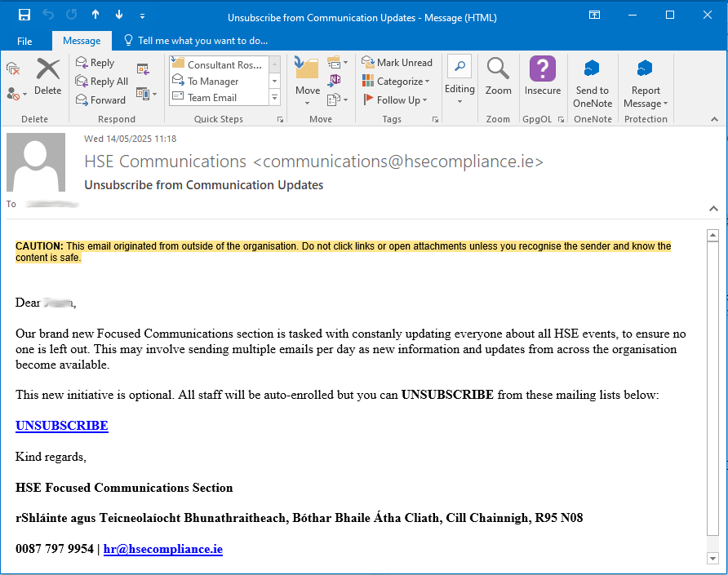Collapse the message header with the chevron
The height and width of the screenshot is (575, 728).
(713, 208)
